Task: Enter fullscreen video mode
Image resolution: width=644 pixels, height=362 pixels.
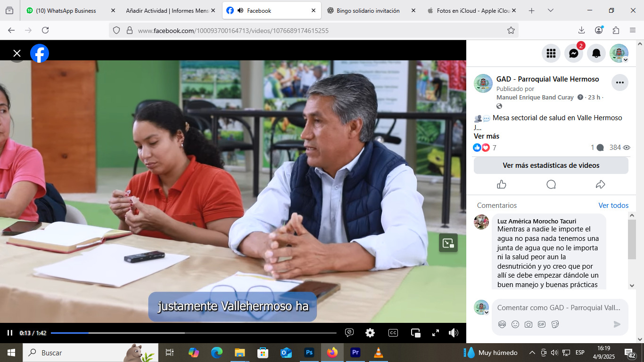Action: tap(436, 333)
